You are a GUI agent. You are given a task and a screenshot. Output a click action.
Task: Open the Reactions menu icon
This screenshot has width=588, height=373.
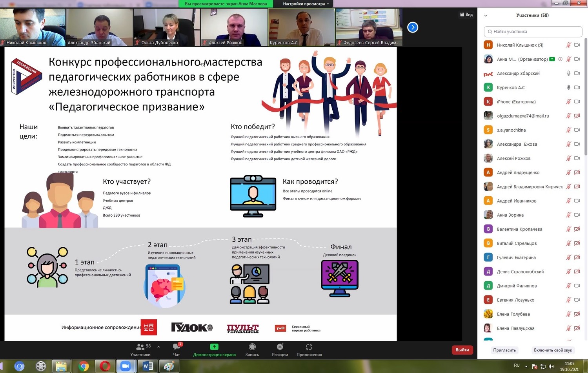[280, 347]
